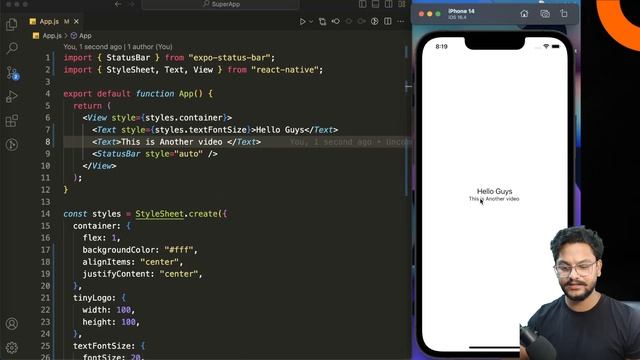The image size is (640, 360).
Task: Close the App.js tab
Action: tap(76, 22)
